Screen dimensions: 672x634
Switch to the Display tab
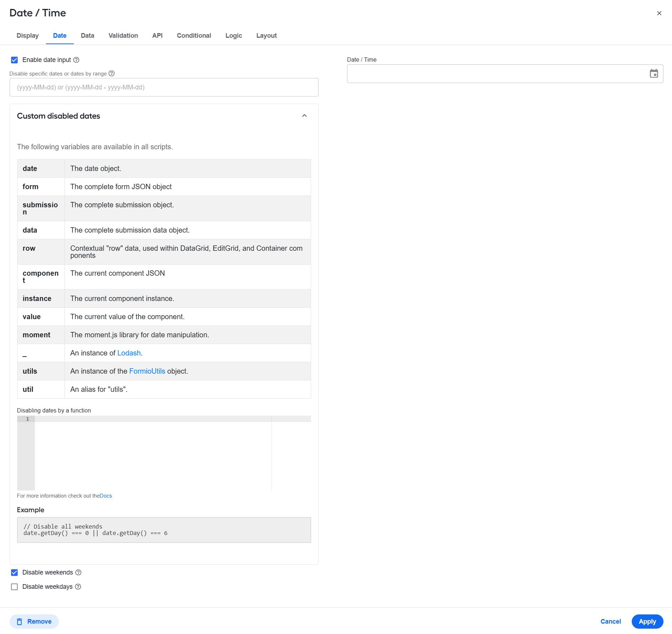(28, 36)
